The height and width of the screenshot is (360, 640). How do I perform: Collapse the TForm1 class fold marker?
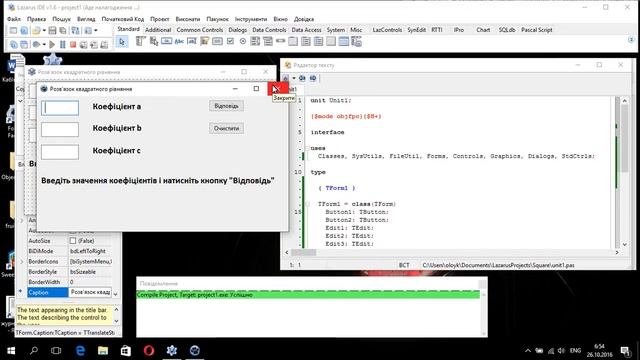[307, 204]
